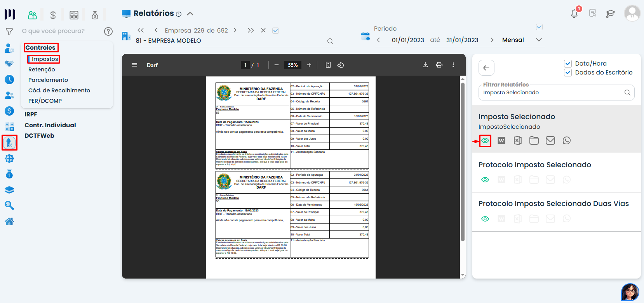Select Impostos menu item
Screen dimensions: 644x303
point(45,59)
